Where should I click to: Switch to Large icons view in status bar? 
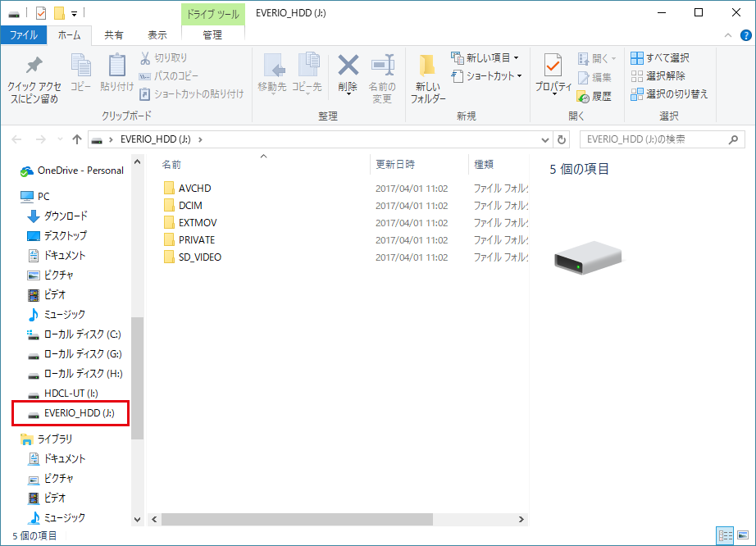tap(743, 535)
